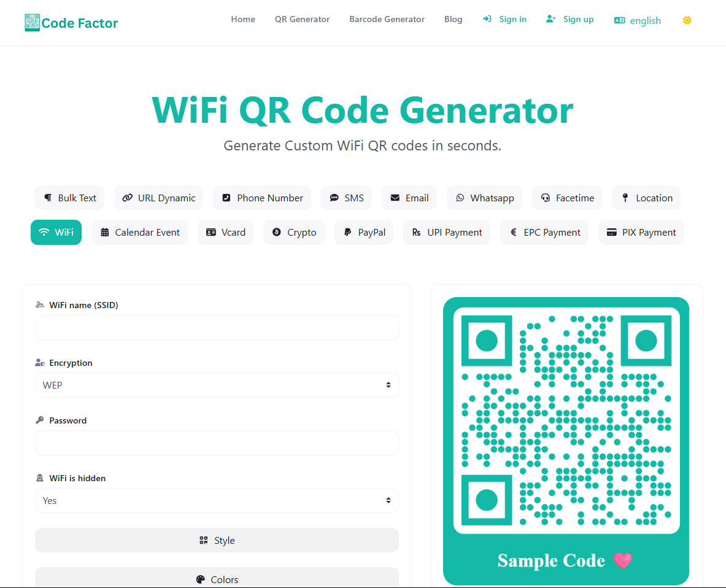
Task: Click the "Sample Code" label text
Action: (x=551, y=560)
